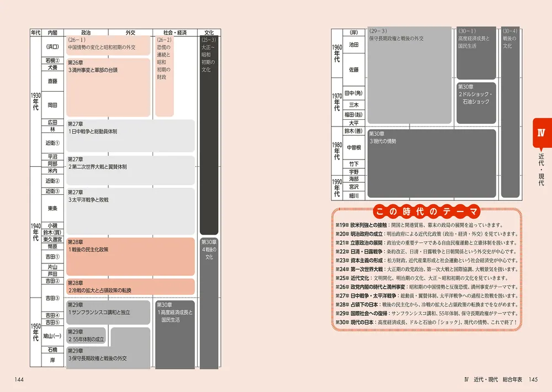
Task: Click the 文化 column header
Action: point(209,33)
